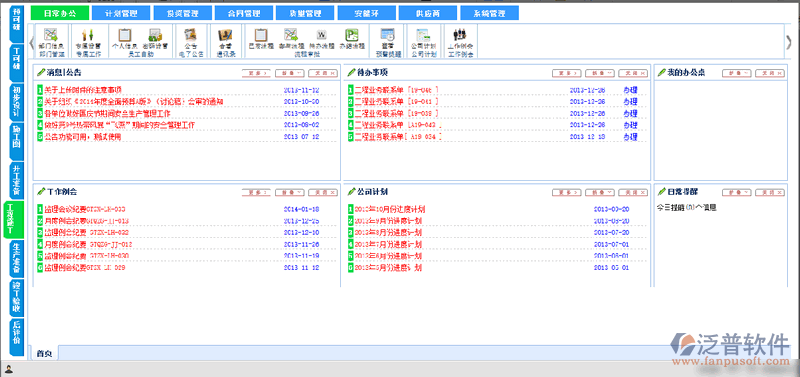
Task: Click the 公告 announcement icon
Action: tap(191, 35)
